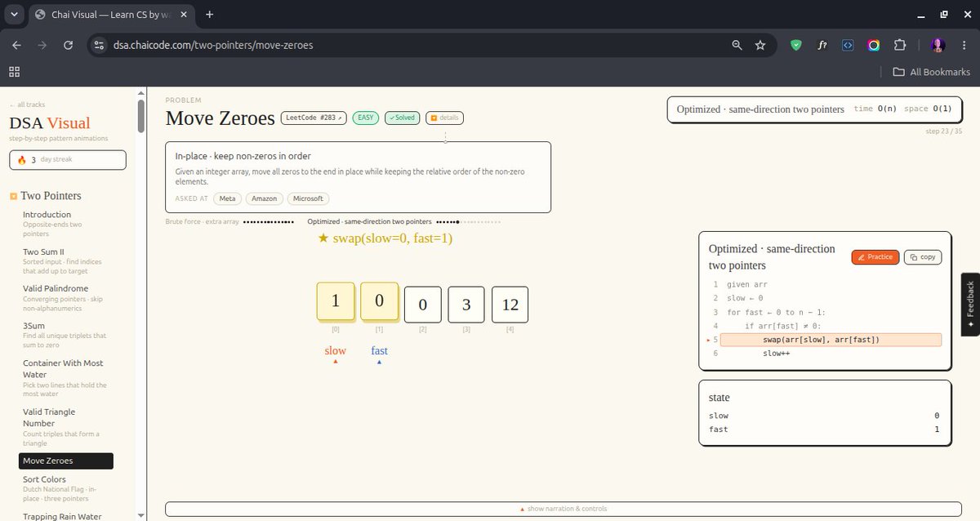Image resolution: width=980 pixels, height=521 pixels.
Task: Open the rainbow color picker extension
Action: click(x=874, y=45)
